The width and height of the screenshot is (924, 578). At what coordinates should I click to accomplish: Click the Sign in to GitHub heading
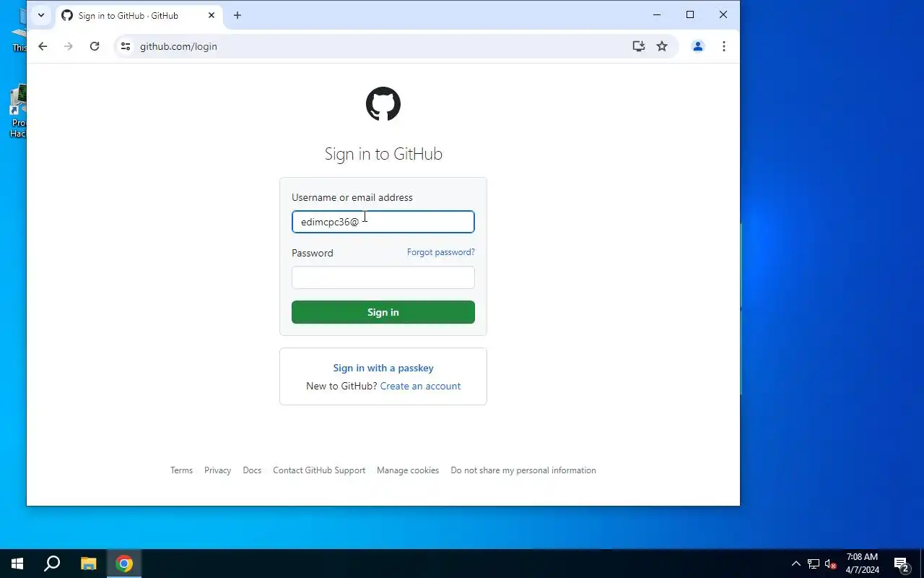tap(383, 154)
